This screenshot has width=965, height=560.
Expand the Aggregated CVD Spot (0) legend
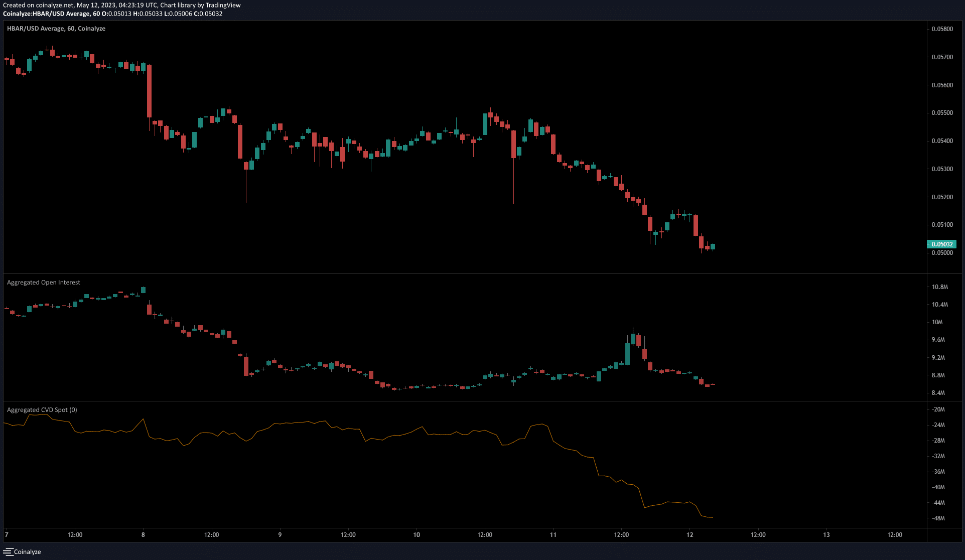point(42,410)
